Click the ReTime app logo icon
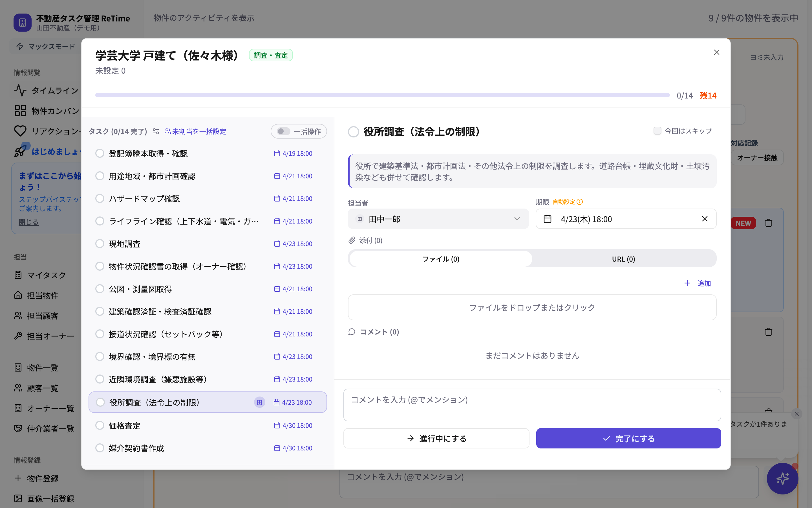Image resolution: width=812 pixels, height=508 pixels. pos(23,23)
